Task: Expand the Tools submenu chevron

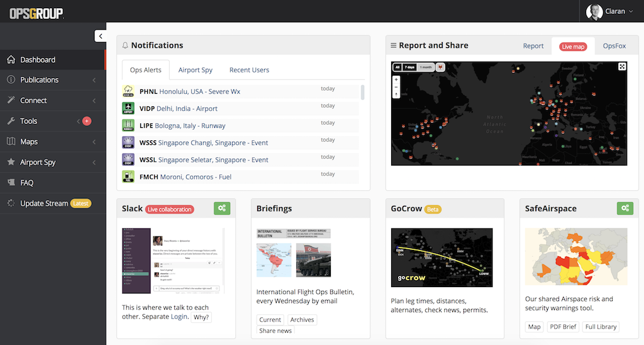Action: (x=78, y=122)
